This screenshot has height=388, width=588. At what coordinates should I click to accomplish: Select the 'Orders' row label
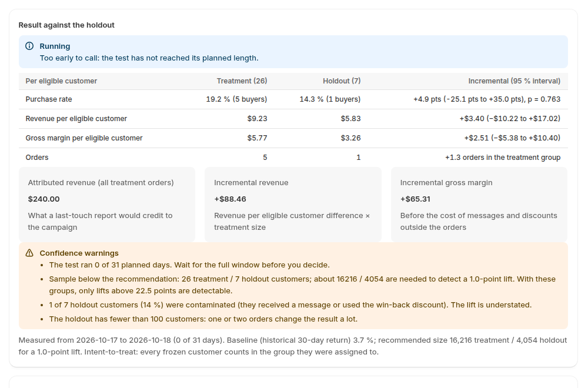(36, 158)
